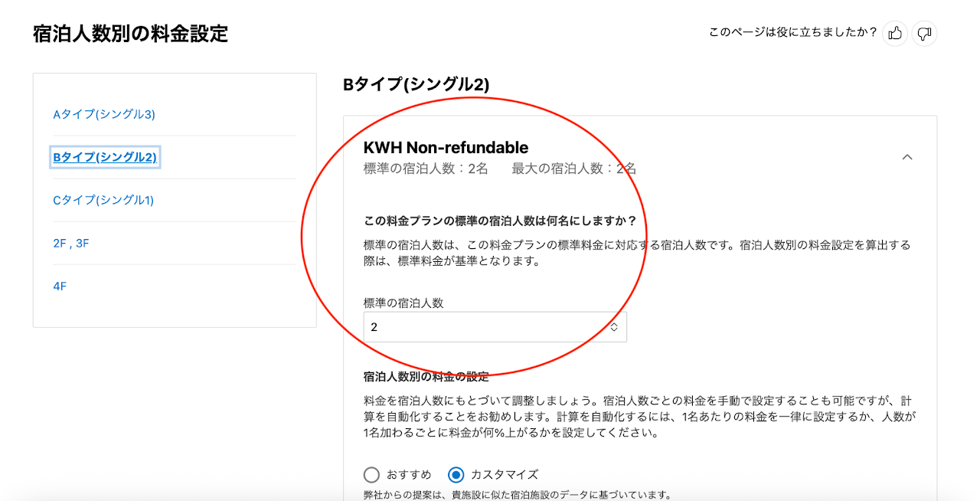
Task: Click the thumbs up feedback icon
Action: (895, 33)
